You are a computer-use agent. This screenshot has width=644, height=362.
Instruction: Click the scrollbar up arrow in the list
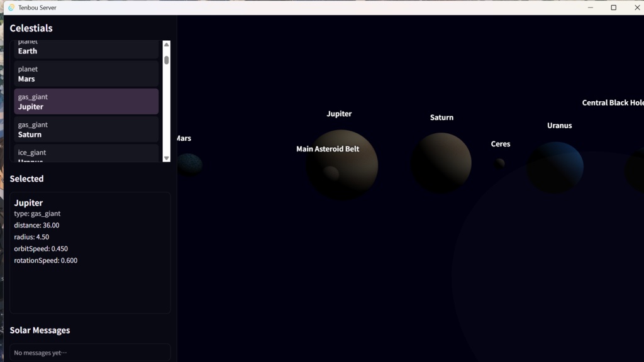point(166,44)
